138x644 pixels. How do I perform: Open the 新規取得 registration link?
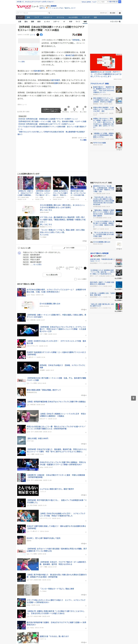coord(54,6)
